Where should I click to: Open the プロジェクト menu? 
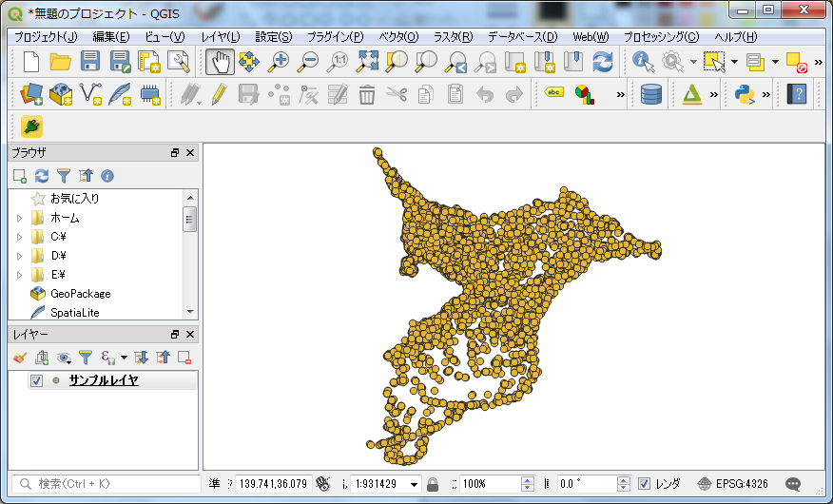click(x=45, y=37)
